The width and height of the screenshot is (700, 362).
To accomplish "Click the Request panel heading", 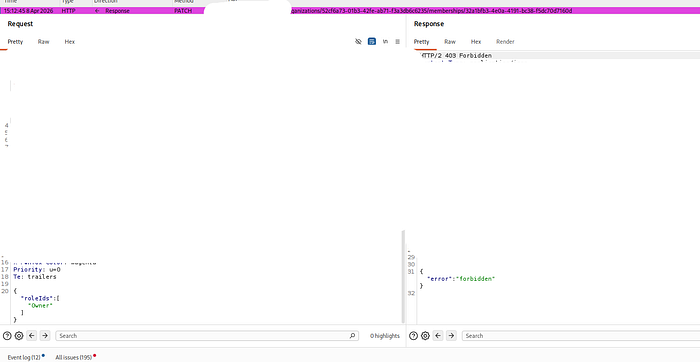I will point(20,24).
